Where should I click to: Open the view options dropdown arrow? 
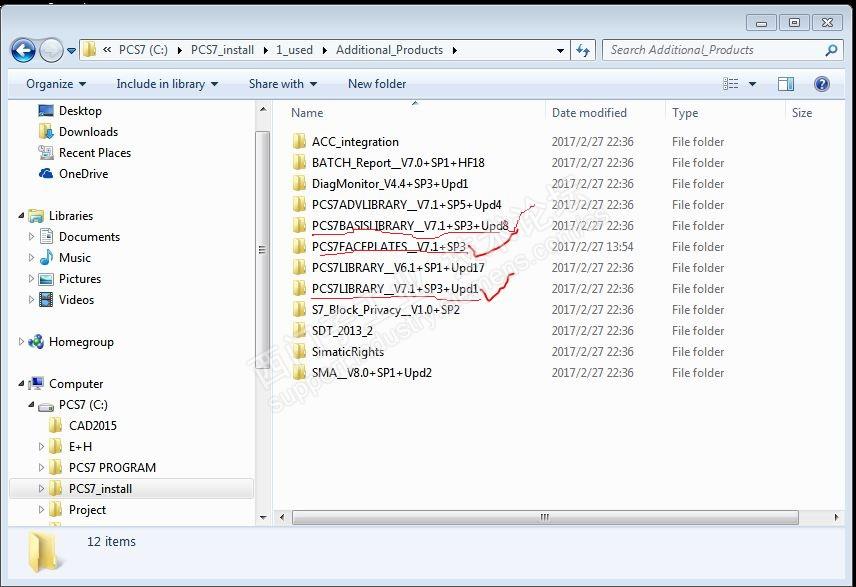click(x=753, y=84)
